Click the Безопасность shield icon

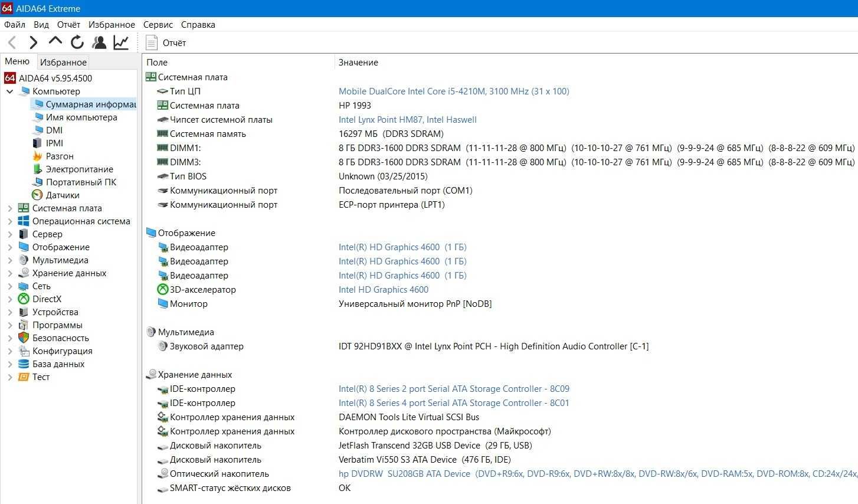[x=24, y=338]
